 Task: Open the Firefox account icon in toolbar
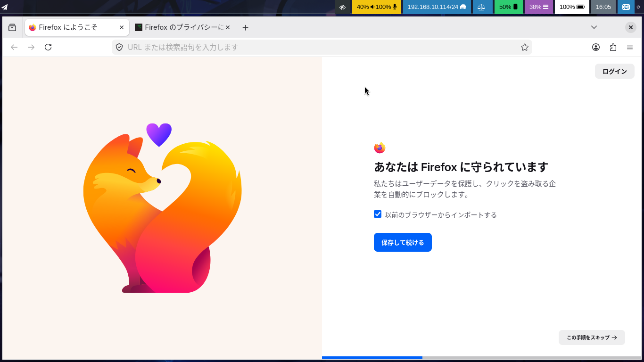(x=596, y=47)
